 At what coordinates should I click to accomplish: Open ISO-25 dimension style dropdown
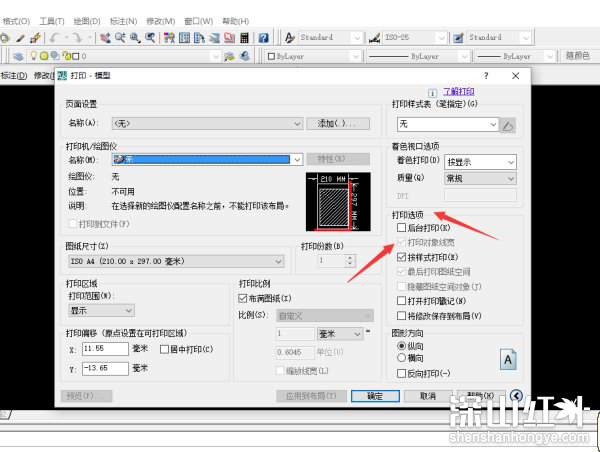[x=414, y=38]
